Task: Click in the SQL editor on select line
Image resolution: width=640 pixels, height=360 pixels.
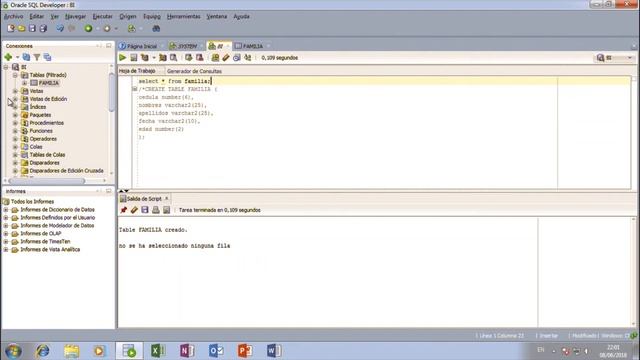Action: coord(175,81)
